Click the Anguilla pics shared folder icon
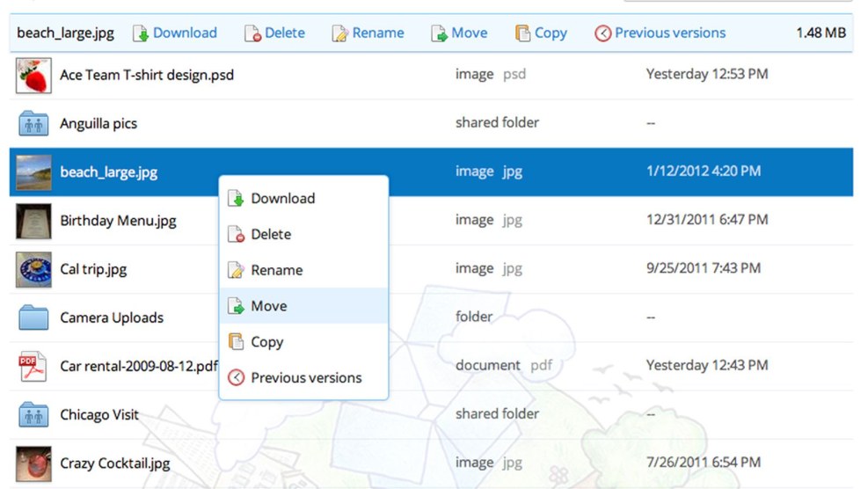This screenshot has height=489, width=868. (x=33, y=123)
